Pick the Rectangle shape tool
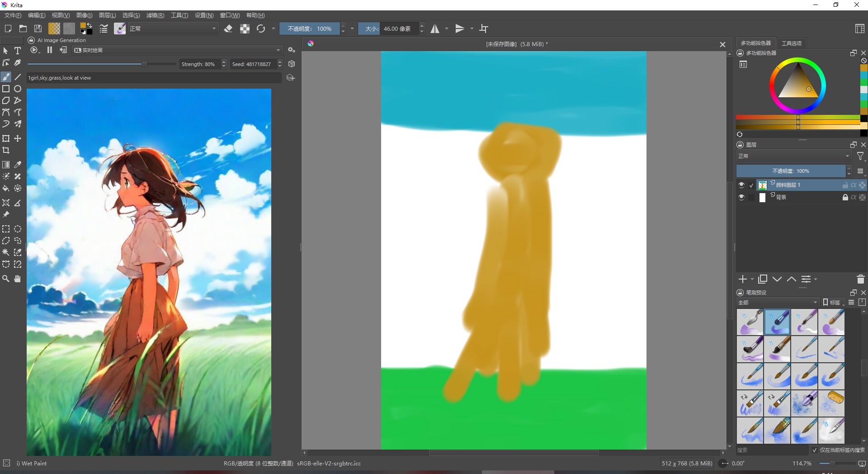This screenshot has height=474, width=868. coord(6,89)
